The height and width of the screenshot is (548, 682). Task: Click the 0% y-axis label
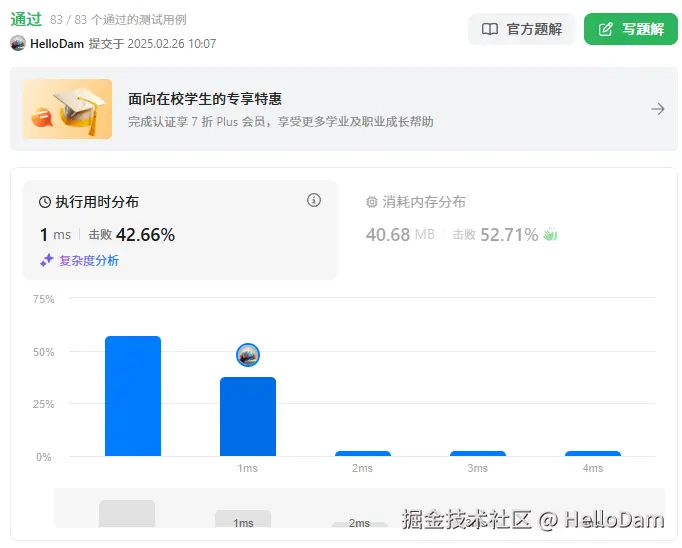click(43, 457)
